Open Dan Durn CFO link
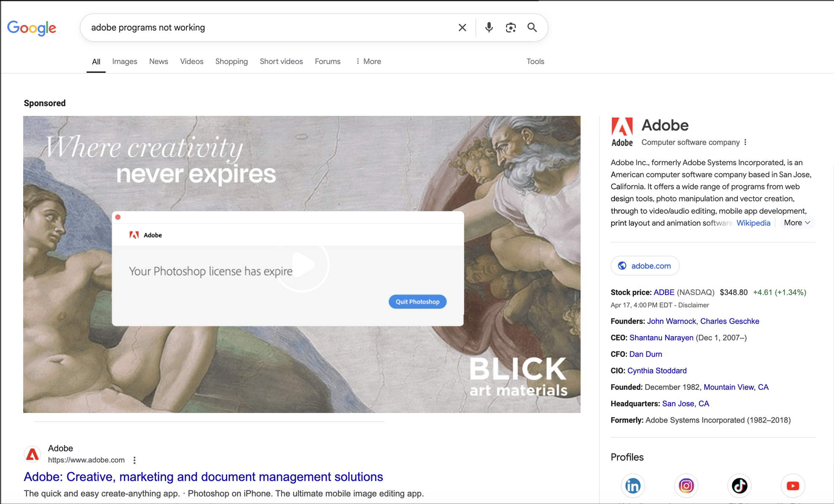This screenshot has height=504, width=834. click(646, 354)
